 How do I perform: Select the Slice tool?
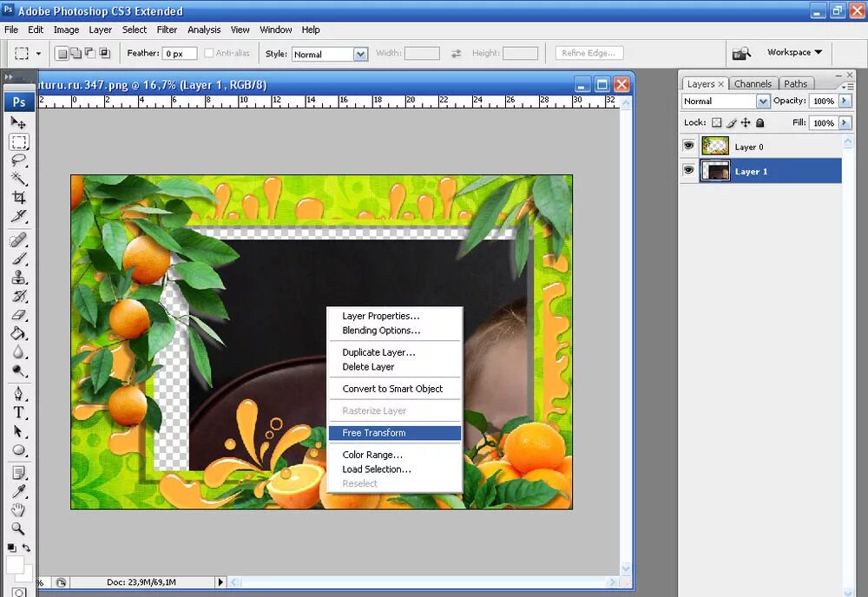coord(18,216)
